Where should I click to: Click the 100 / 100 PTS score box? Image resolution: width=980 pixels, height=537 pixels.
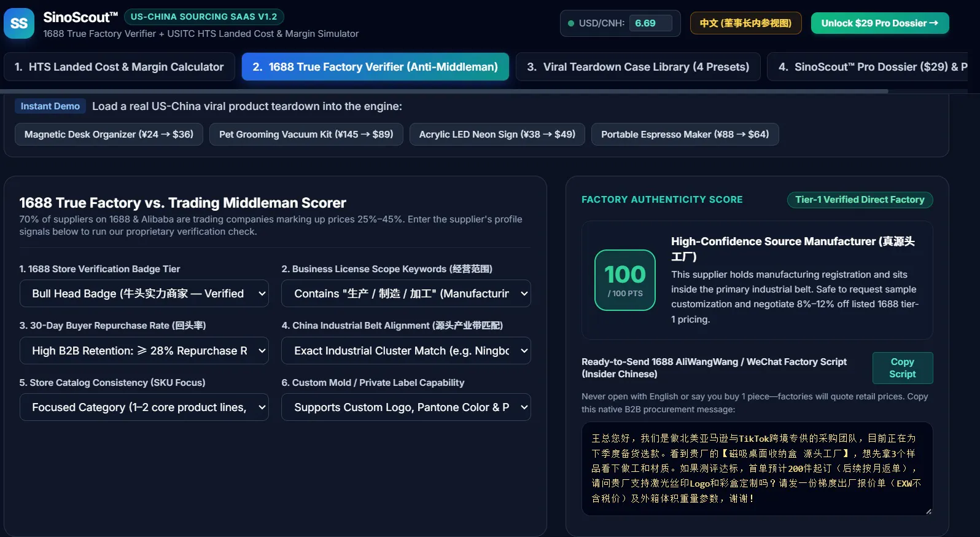[625, 280]
